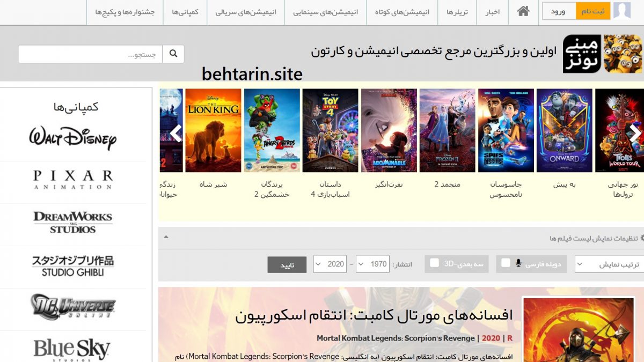Enable the 3D checkbox
The image size is (644, 362).
tap(435, 263)
